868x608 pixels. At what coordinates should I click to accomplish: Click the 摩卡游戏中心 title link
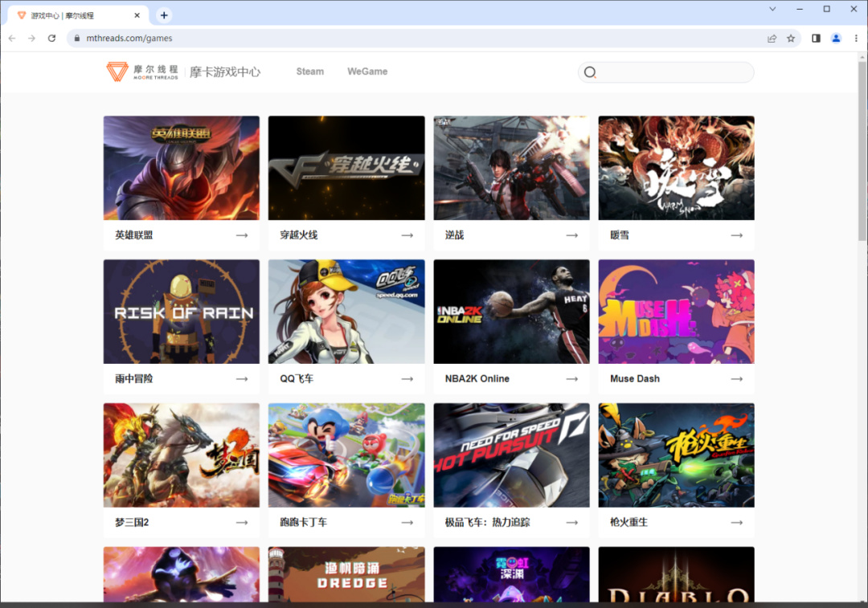point(225,72)
